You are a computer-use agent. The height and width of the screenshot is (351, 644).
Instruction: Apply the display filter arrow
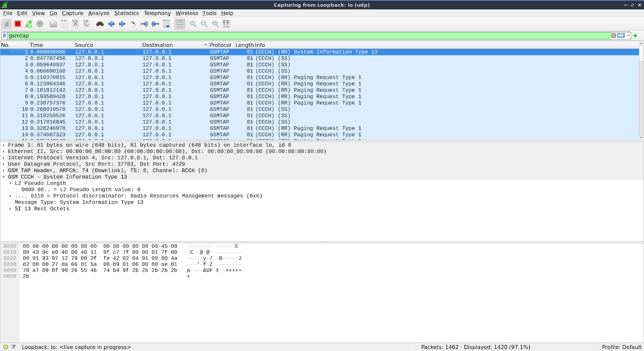click(621, 36)
